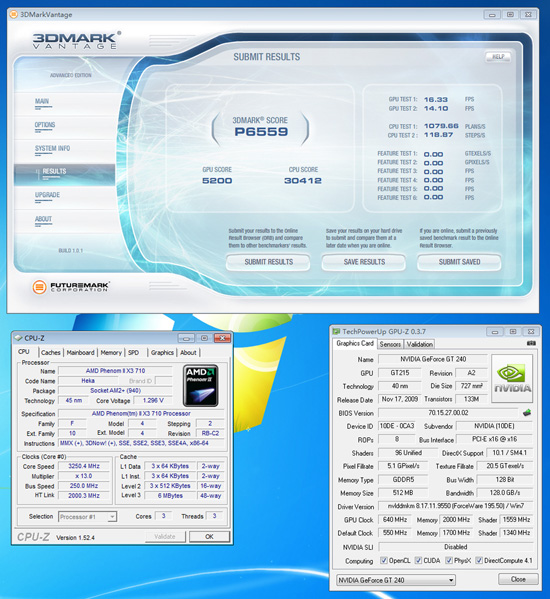Click the SAVE RESULTS button
Image resolution: width=550 pixels, height=599 pixels.
point(364,262)
